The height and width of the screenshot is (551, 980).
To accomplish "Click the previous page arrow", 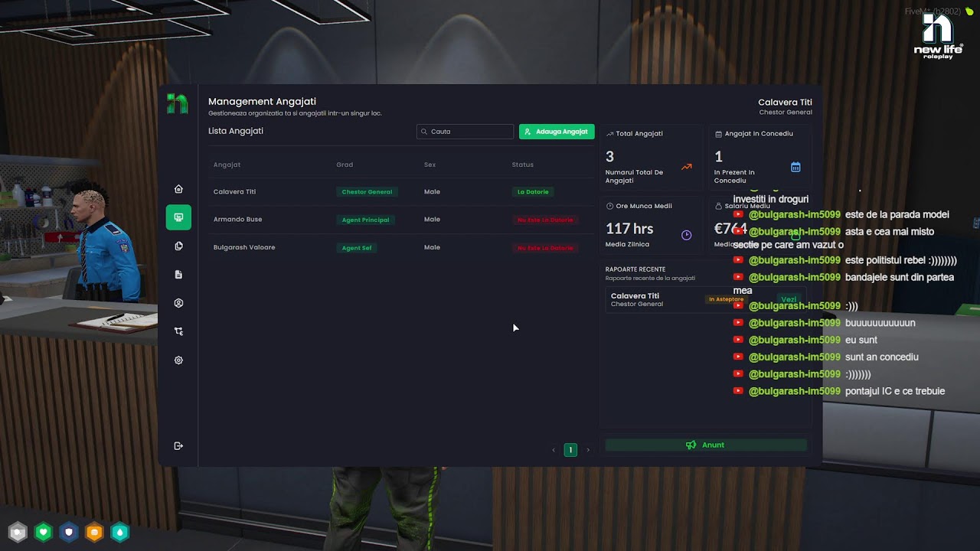I will point(554,450).
